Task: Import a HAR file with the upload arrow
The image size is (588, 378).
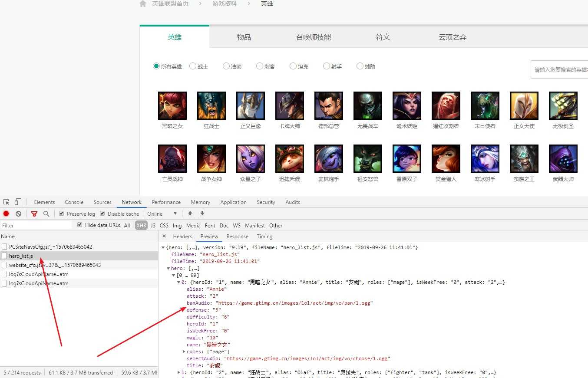Action: click(x=190, y=214)
